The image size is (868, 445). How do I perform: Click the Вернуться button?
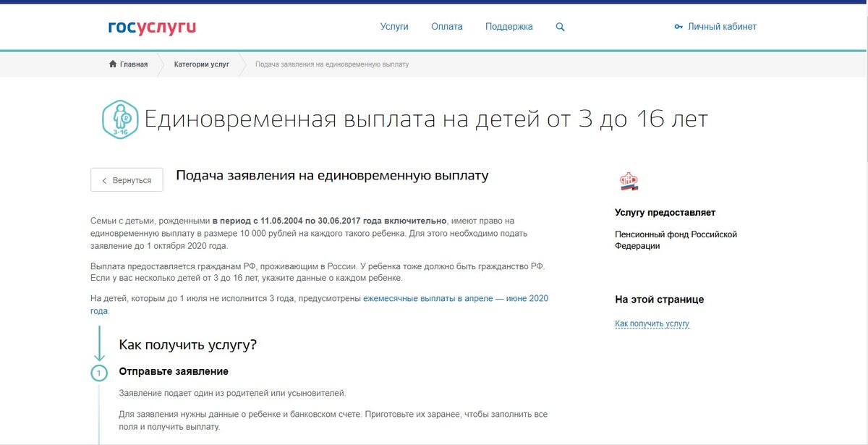(127, 179)
